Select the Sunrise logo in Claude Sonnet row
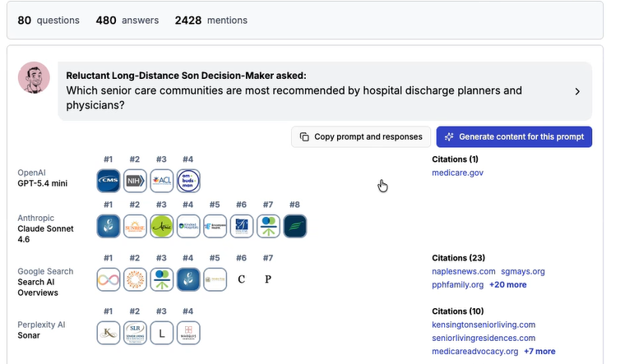This screenshot has height=364, width=620. coord(135,226)
